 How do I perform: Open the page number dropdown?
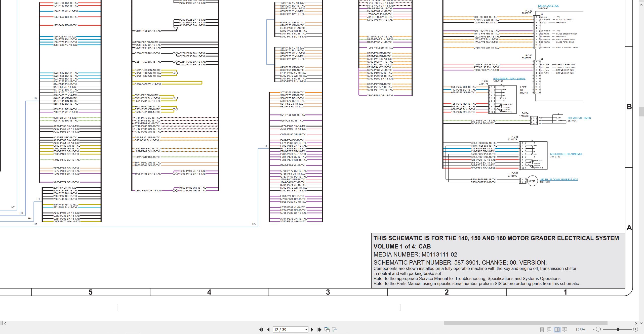[306, 330]
